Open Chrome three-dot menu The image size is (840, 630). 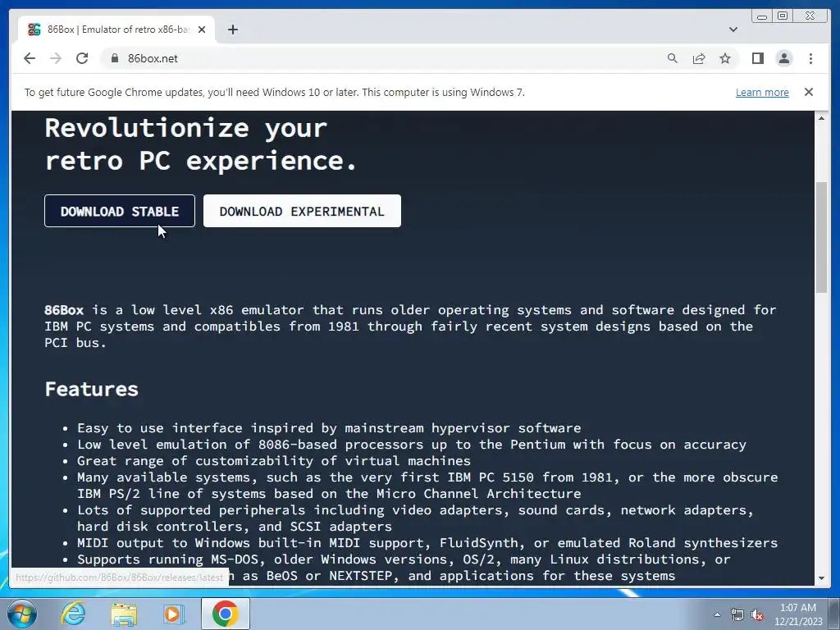(x=810, y=58)
